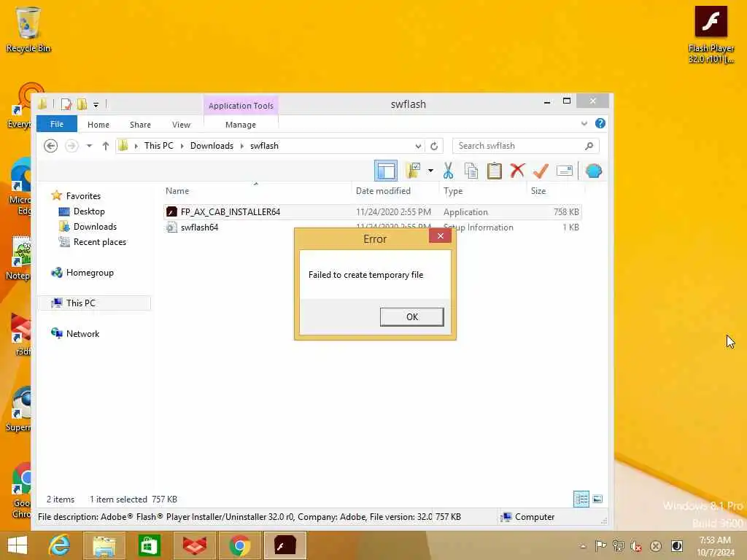Select Homegroup in navigation pane
Image resolution: width=747 pixels, height=560 pixels.
[90, 273]
